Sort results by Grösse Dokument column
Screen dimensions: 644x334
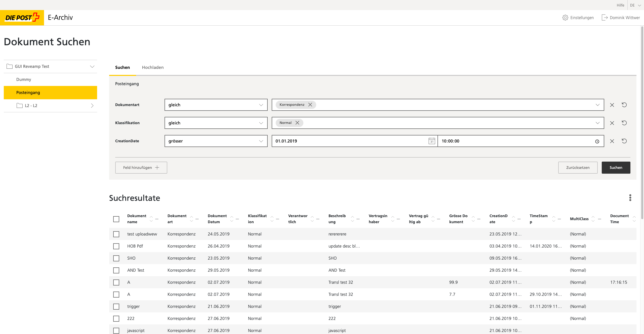tap(473, 219)
